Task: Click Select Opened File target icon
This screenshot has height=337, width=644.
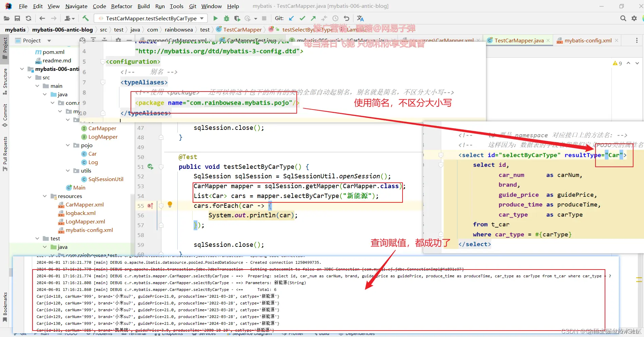Action: [x=82, y=40]
